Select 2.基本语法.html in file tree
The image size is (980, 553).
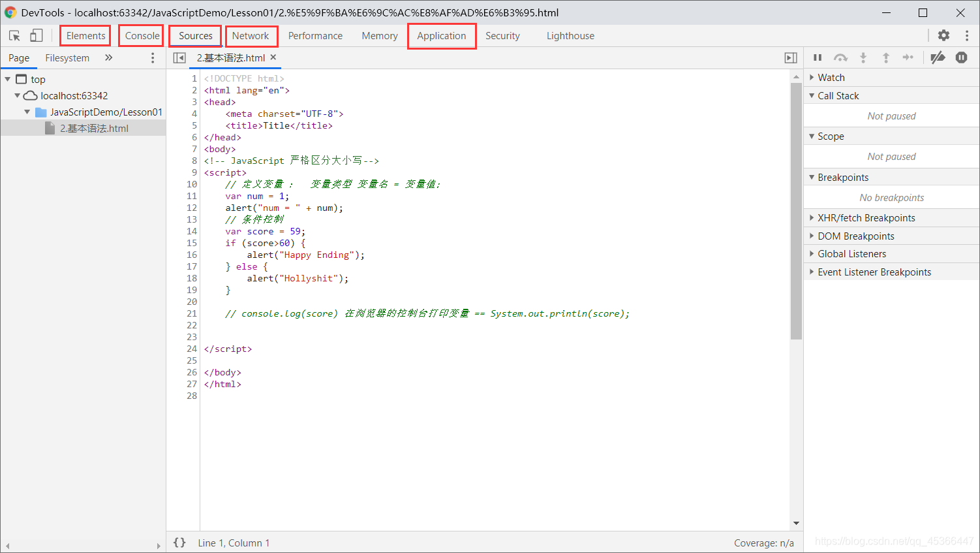coord(83,128)
